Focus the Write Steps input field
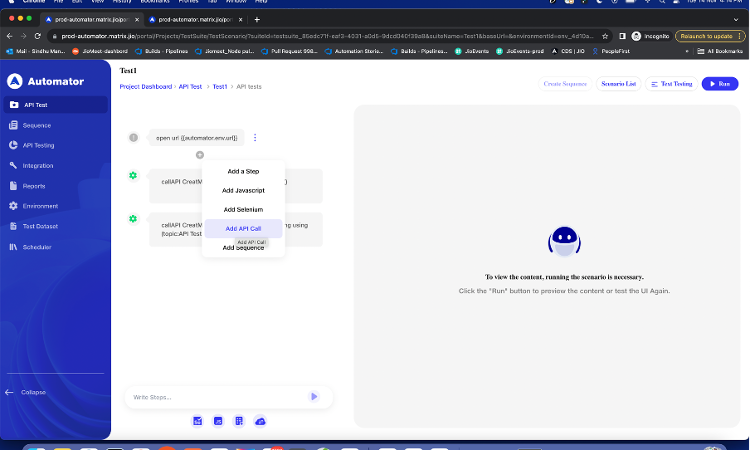Viewport: 750px width, 452px height. (218, 397)
